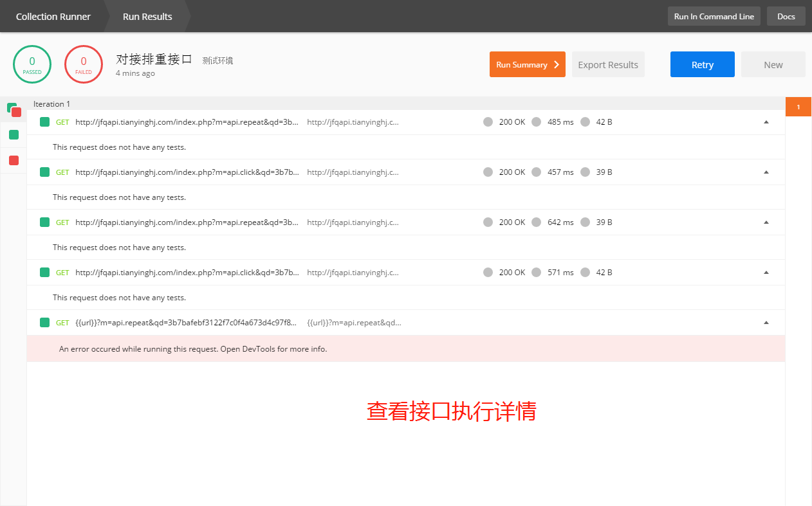This screenshot has width=812, height=506.
Task: Click the green PASSED counter circle
Action: coord(32,64)
